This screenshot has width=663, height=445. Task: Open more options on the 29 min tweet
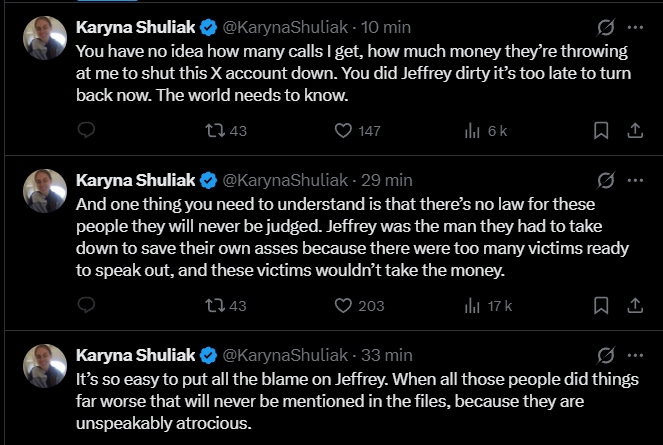(x=635, y=180)
